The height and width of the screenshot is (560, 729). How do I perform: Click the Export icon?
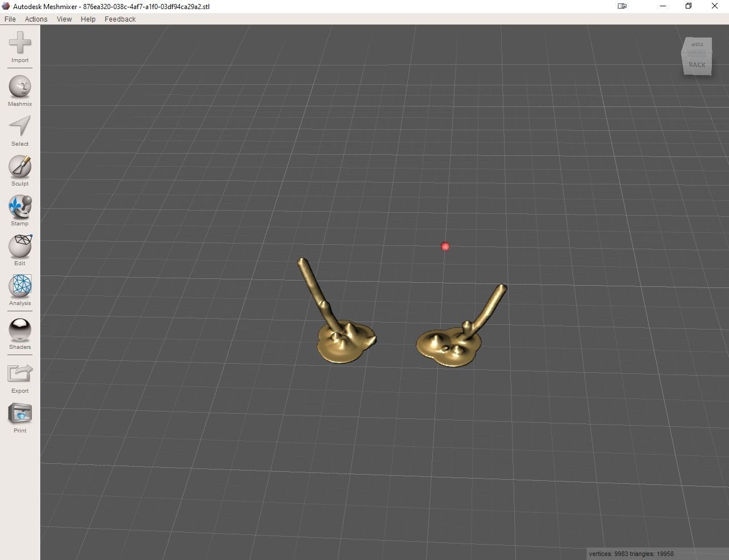(x=20, y=374)
